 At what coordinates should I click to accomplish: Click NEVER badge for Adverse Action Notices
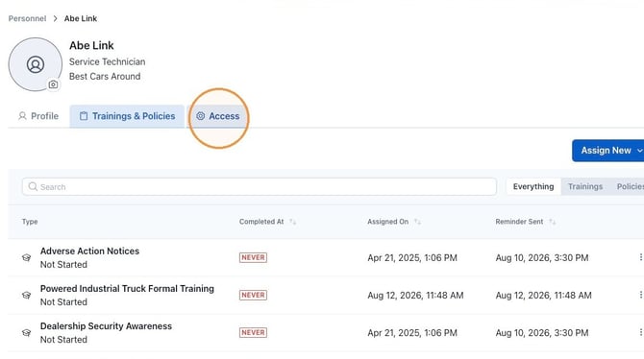(253, 257)
